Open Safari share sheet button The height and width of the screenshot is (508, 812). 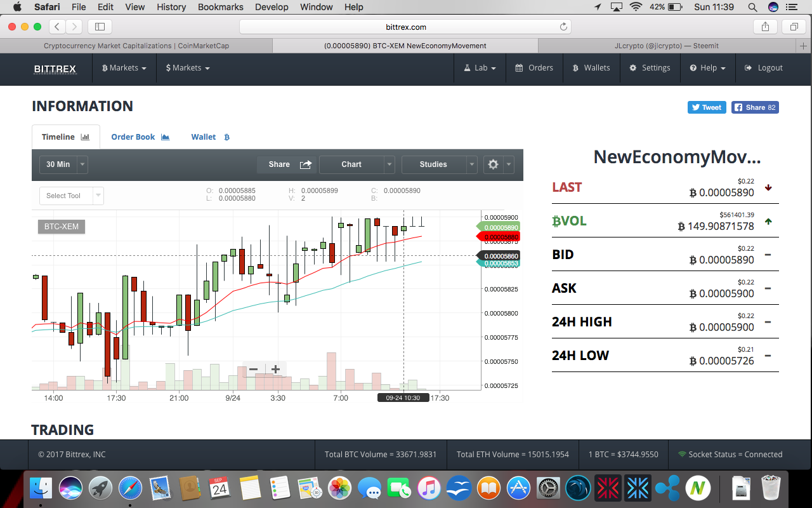click(765, 27)
